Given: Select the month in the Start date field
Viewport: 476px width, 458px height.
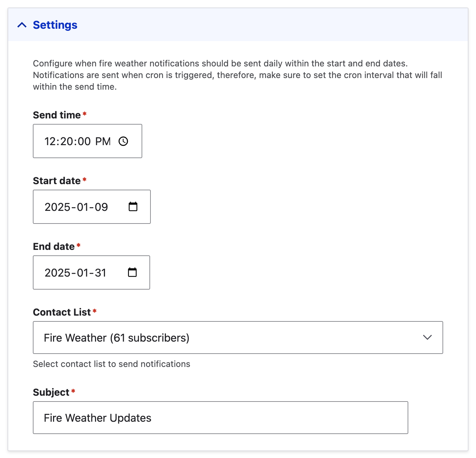Looking at the screenshot, I should [x=83, y=207].
